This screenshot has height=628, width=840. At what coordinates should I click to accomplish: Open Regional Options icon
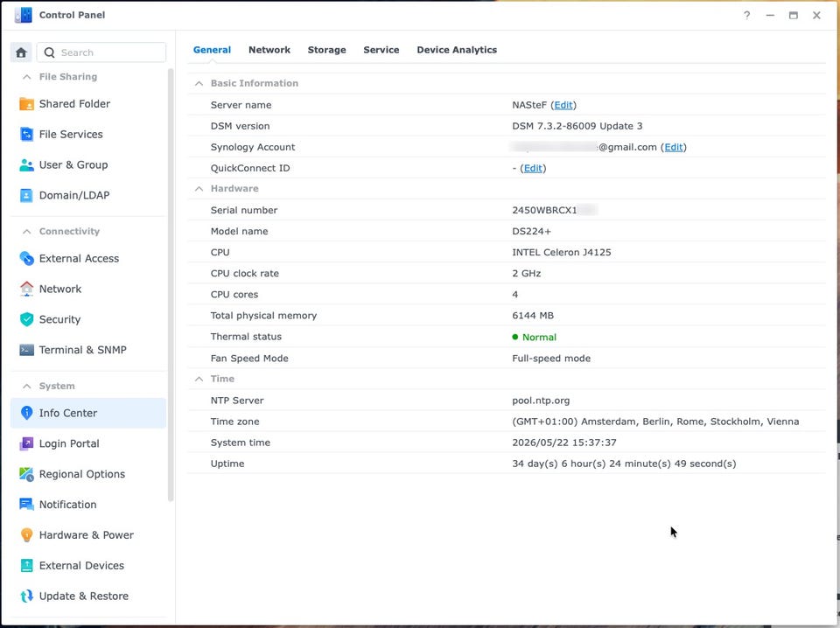click(26, 474)
